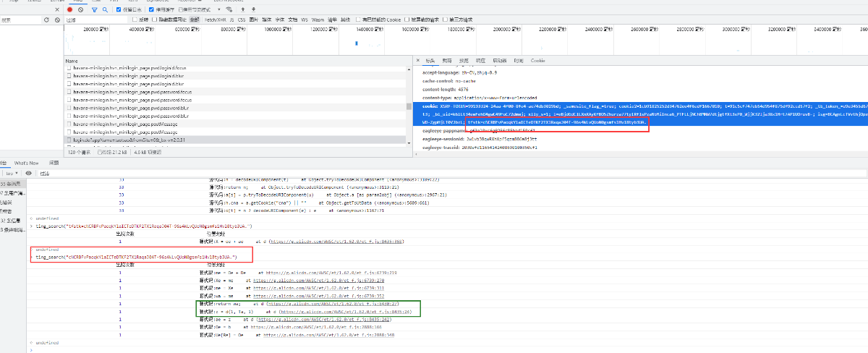Image resolution: width=868 pixels, height=353 pixels.
Task: Click the network filter input field
Action: click(98, 20)
